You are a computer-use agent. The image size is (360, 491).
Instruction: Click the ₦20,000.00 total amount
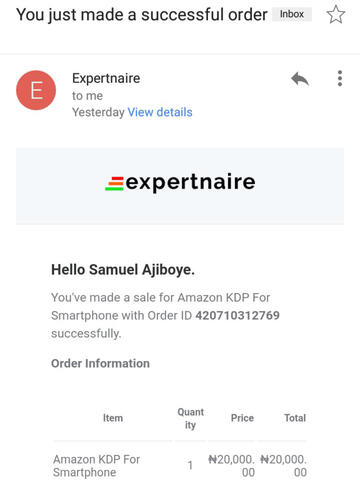[x=283, y=466]
